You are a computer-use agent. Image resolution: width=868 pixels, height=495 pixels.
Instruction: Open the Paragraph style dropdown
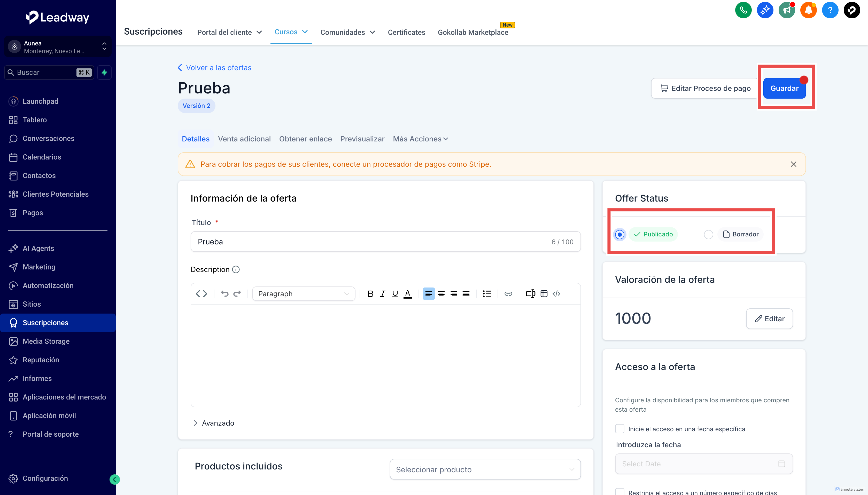[303, 294]
